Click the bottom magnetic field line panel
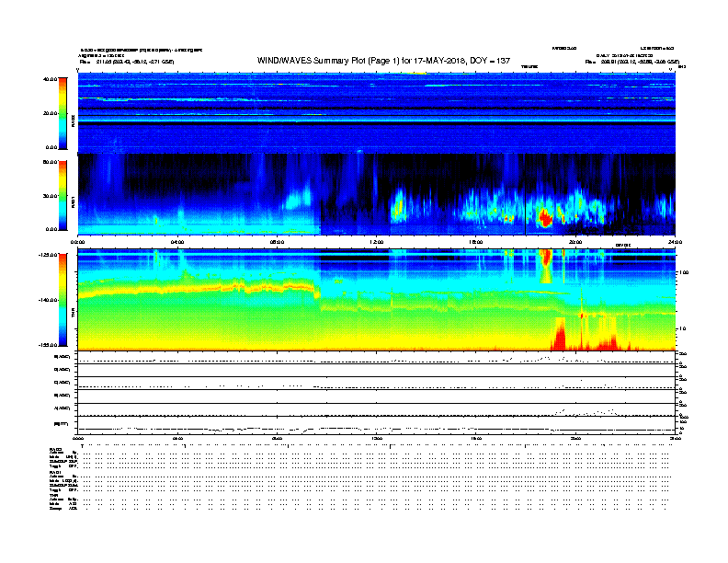 (x=377, y=425)
